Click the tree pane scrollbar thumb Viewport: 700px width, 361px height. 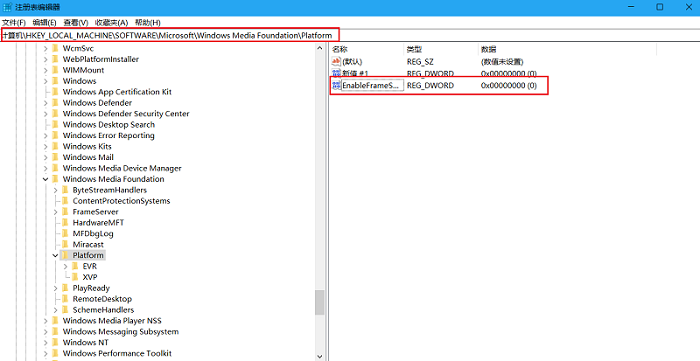319,303
